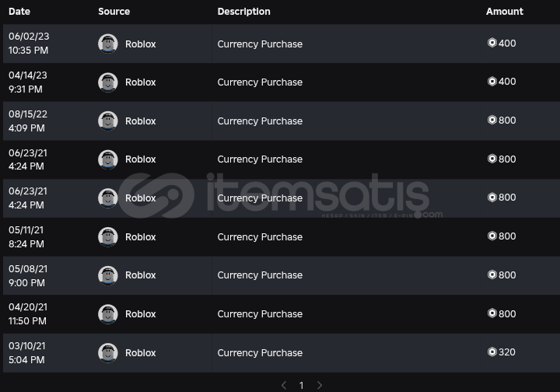Click the Source column header

[x=114, y=12]
